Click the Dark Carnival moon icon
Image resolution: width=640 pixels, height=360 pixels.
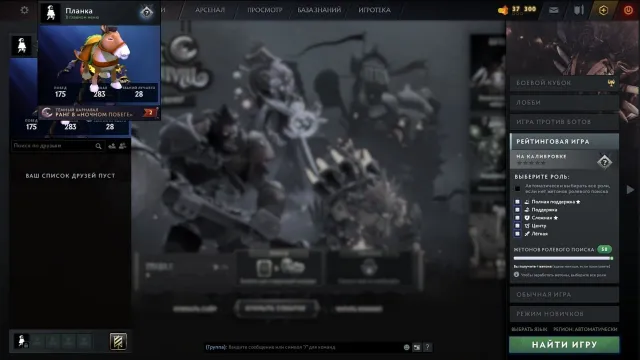[47, 113]
